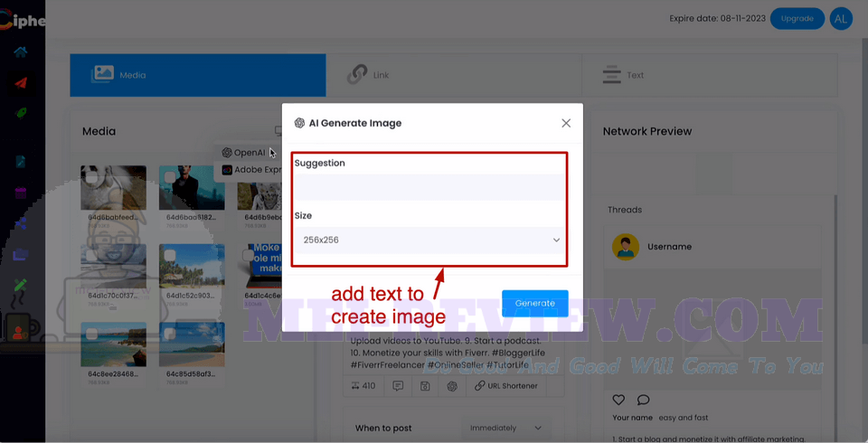Click the AL user avatar
The width and height of the screenshot is (868, 443).
tap(841, 19)
